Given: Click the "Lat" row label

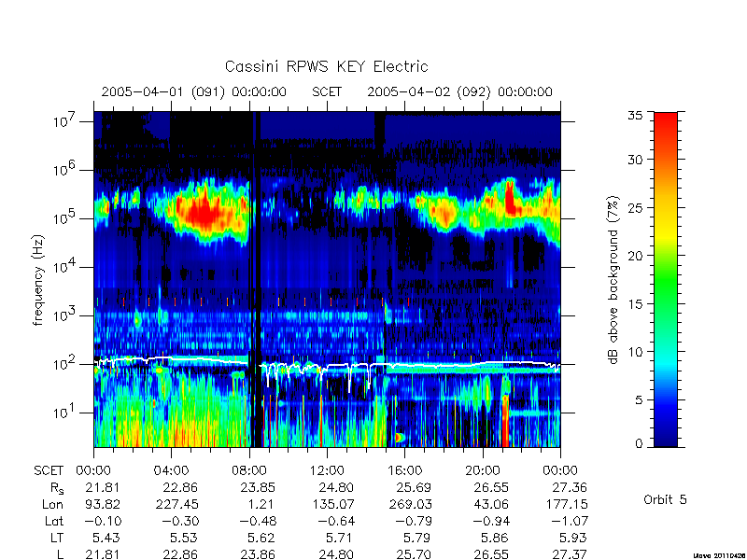Looking at the screenshot, I should click(54, 521).
